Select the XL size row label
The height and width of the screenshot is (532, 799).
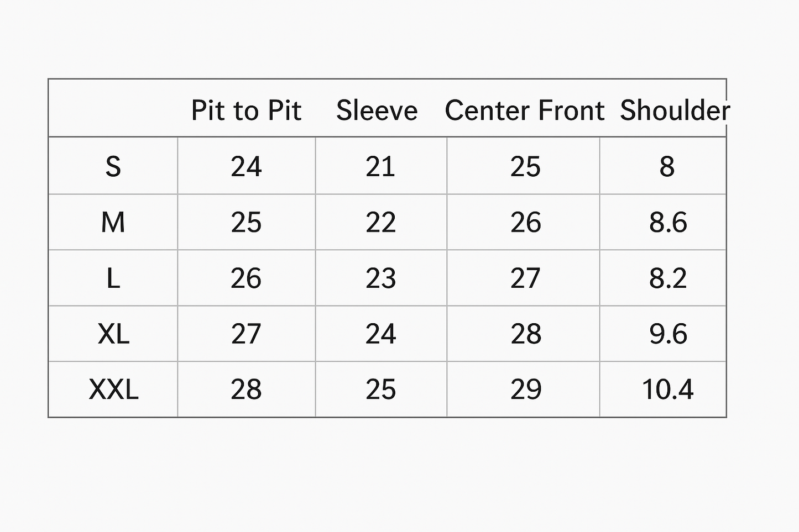click(x=113, y=334)
